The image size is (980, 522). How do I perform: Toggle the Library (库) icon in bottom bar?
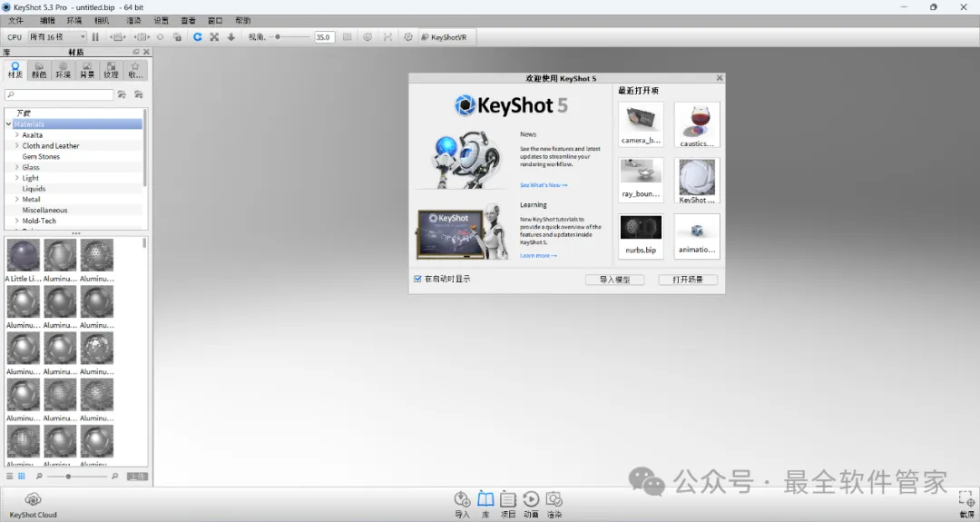485,505
